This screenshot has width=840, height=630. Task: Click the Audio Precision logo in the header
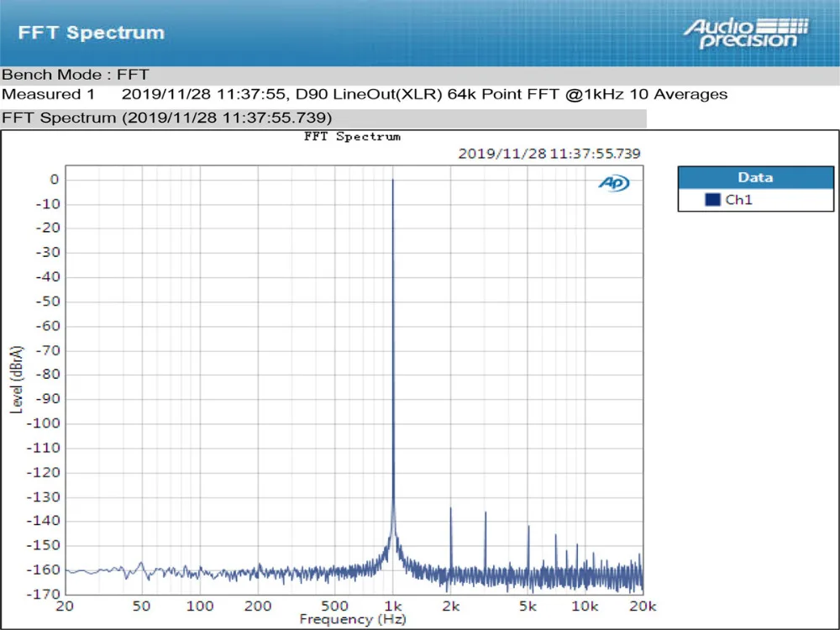point(746,34)
